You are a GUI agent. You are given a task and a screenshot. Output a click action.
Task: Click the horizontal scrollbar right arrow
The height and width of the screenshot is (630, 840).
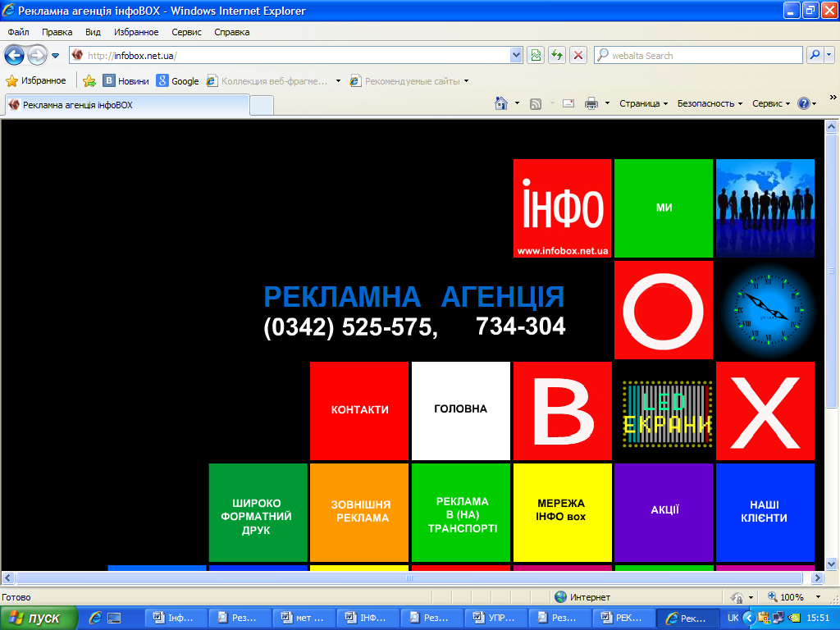point(818,578)
